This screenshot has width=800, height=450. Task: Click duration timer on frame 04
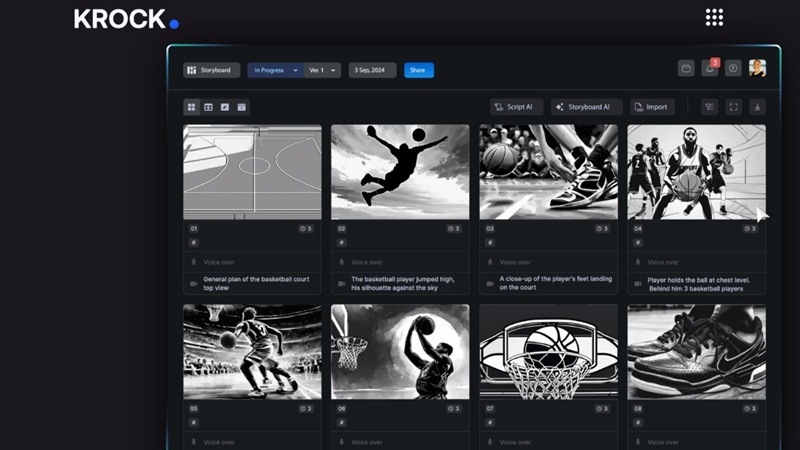pos(750,229)
